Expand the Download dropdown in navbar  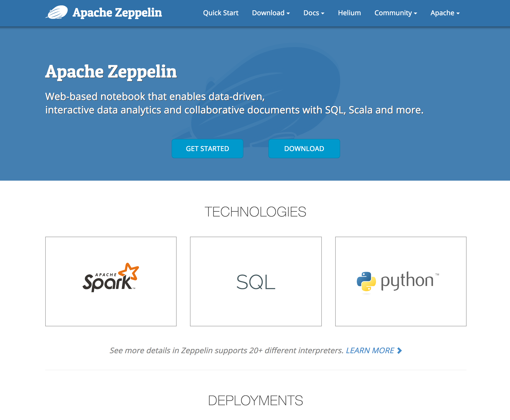(271, 13)
